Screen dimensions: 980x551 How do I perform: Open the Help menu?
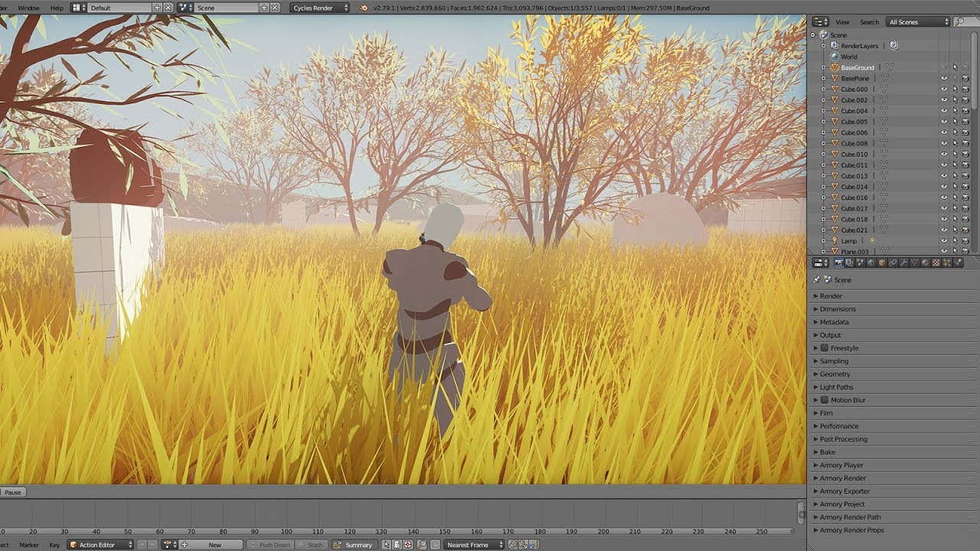56,8
